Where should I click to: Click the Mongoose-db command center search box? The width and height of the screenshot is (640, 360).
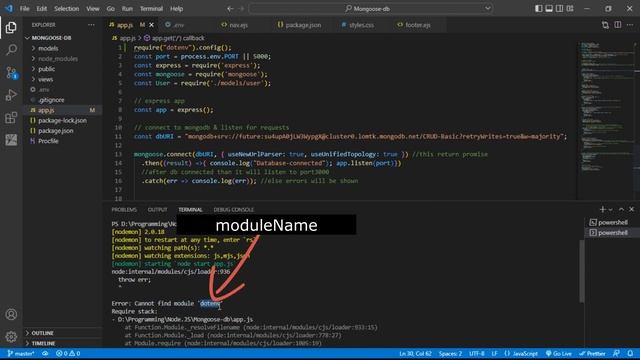(371, 9)
